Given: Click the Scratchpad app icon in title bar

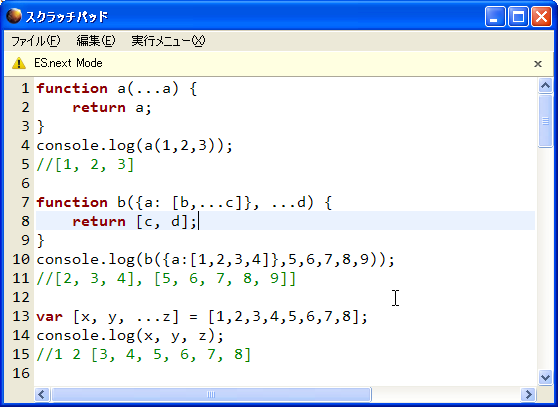Looking at the screenshot, I should click(x=14, y=16).
